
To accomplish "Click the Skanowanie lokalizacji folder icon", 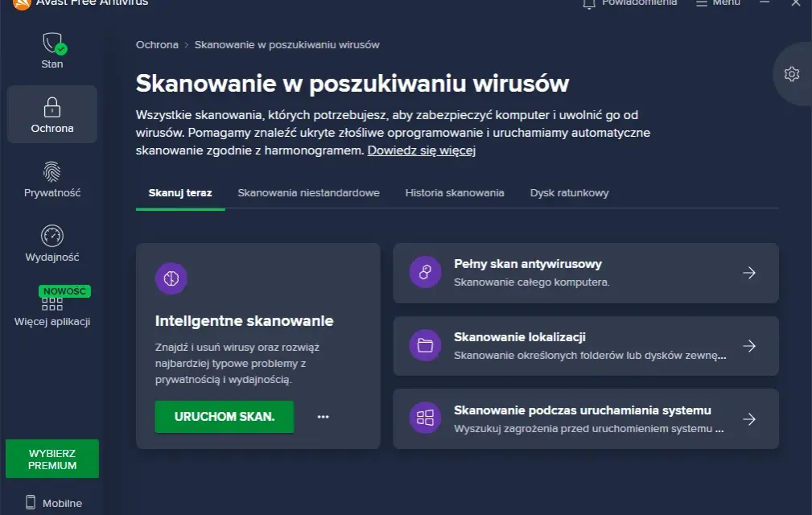I will 425,345.
